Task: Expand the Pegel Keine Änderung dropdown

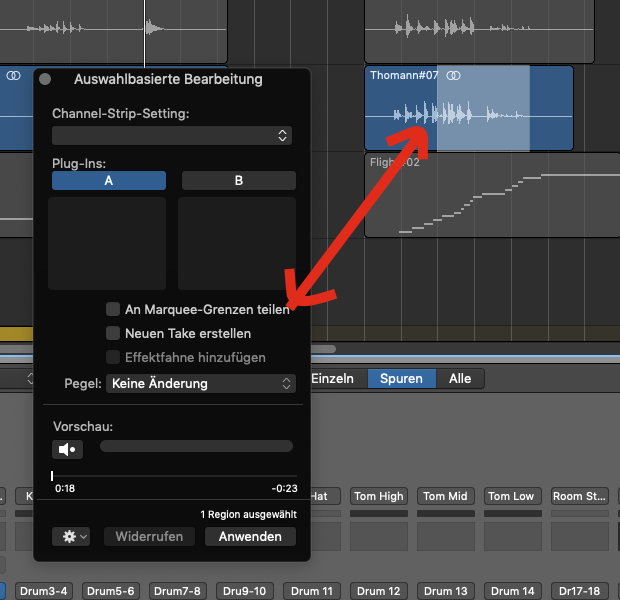Action: point(201,383)
